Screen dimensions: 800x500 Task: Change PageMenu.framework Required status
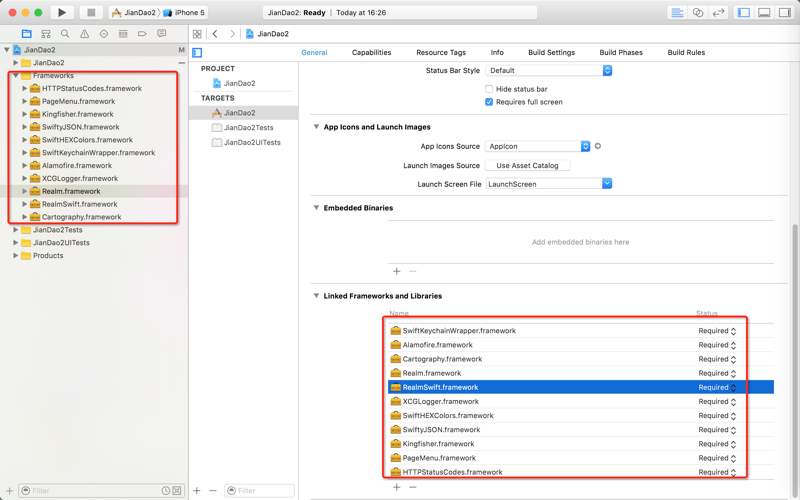(717, 458)
